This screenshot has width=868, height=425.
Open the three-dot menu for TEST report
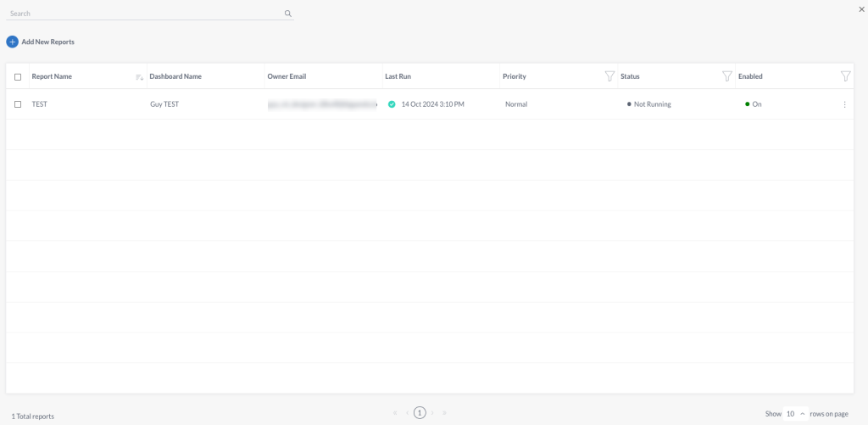[844, 104]
